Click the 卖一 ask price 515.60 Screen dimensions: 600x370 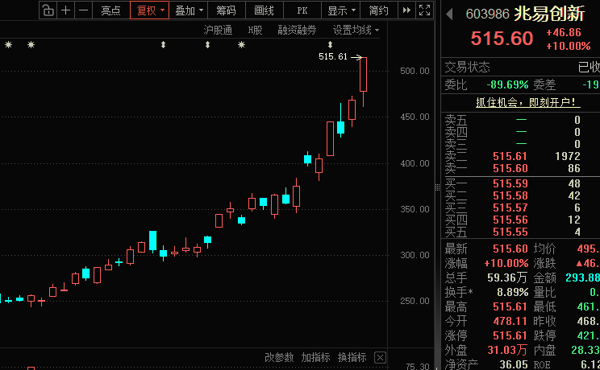click(510, 168)
